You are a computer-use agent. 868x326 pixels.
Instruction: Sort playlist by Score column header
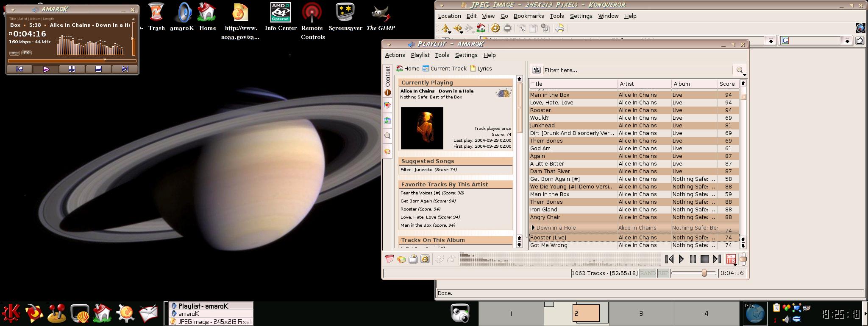pyautogui.click(x=728, y=84)
